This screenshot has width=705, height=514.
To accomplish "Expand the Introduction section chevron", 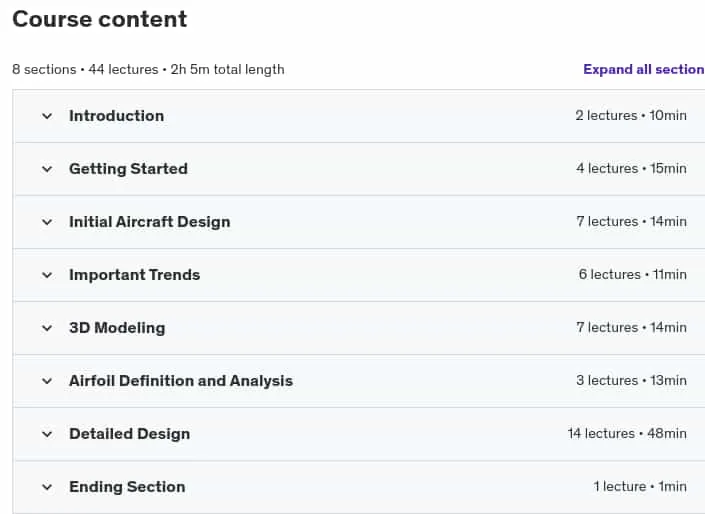I will pyautogui.click(x=47, y=116).
